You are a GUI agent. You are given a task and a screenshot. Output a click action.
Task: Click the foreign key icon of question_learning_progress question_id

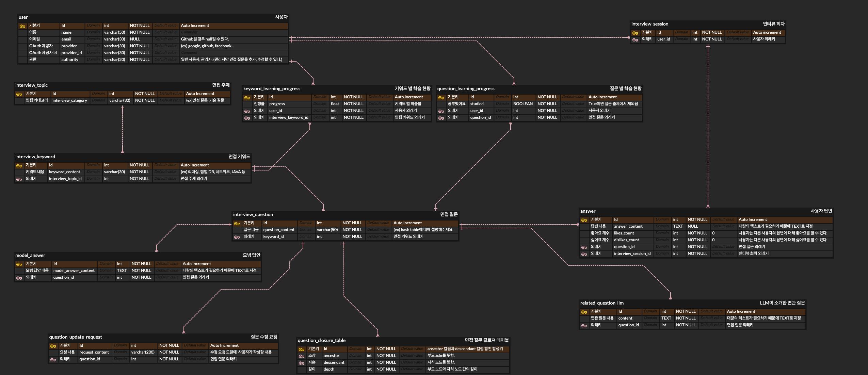pyautogui.click(x=441, y=118)
